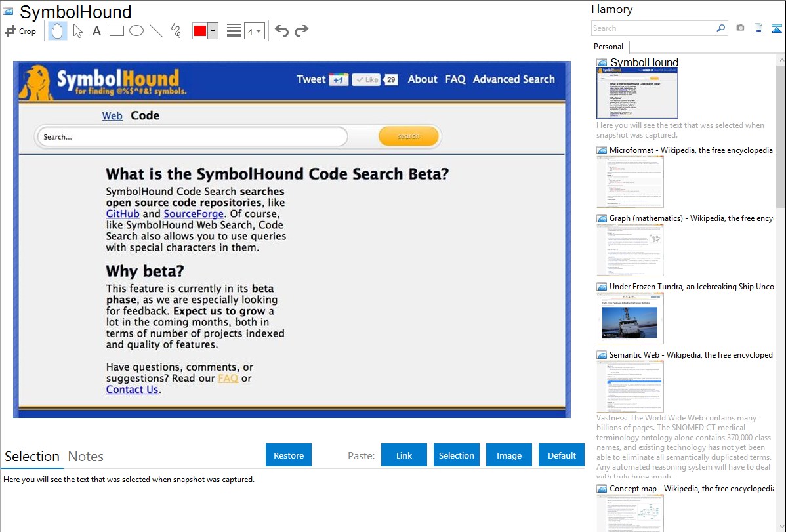786x532 pixels.
Task: Click the snapshot icon beside Under Frozen Tundra
Action: point(602,287)
